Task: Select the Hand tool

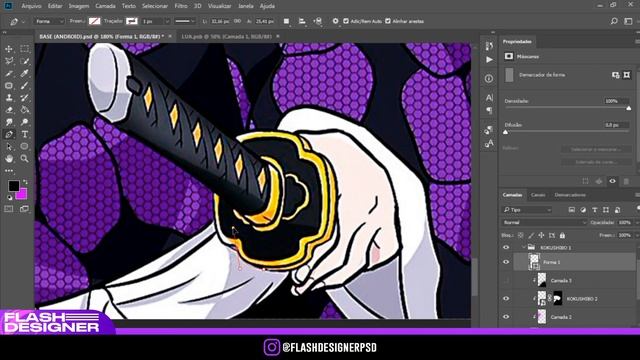Action: [x=9, y=159]
